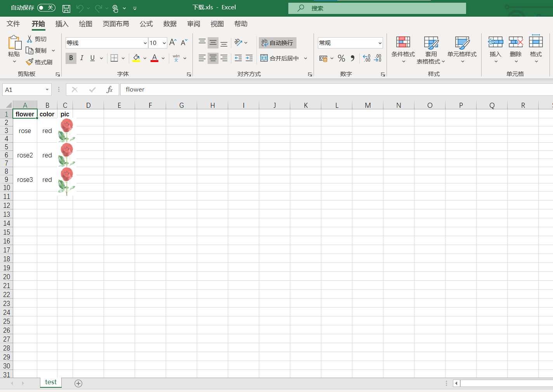Expand the font size dropdown
The width and height of the screenshot is (553, 392).
[164, 43]
